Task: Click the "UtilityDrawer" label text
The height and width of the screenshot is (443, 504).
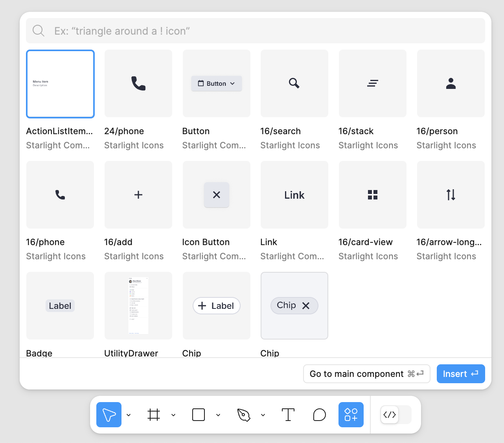Action: coord(131,353)
